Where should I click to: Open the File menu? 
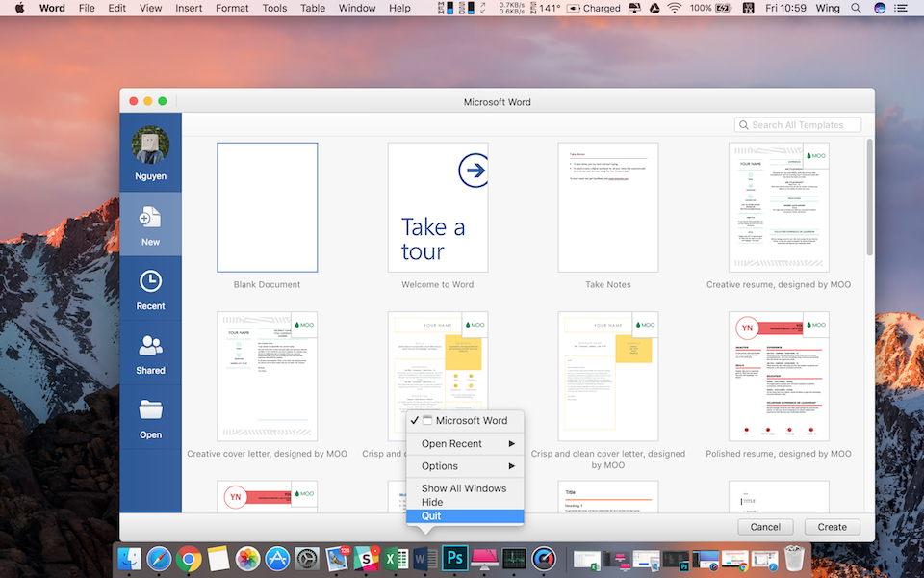coord(87,9)
